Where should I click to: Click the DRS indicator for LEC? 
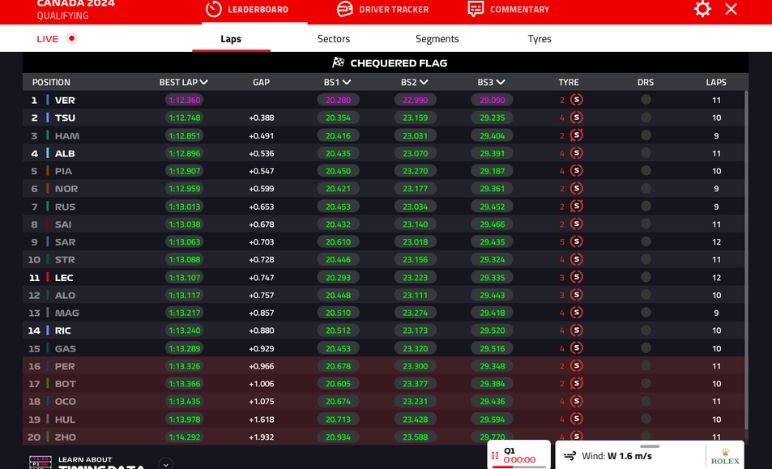pyautogui.click(x=645, y=278)
